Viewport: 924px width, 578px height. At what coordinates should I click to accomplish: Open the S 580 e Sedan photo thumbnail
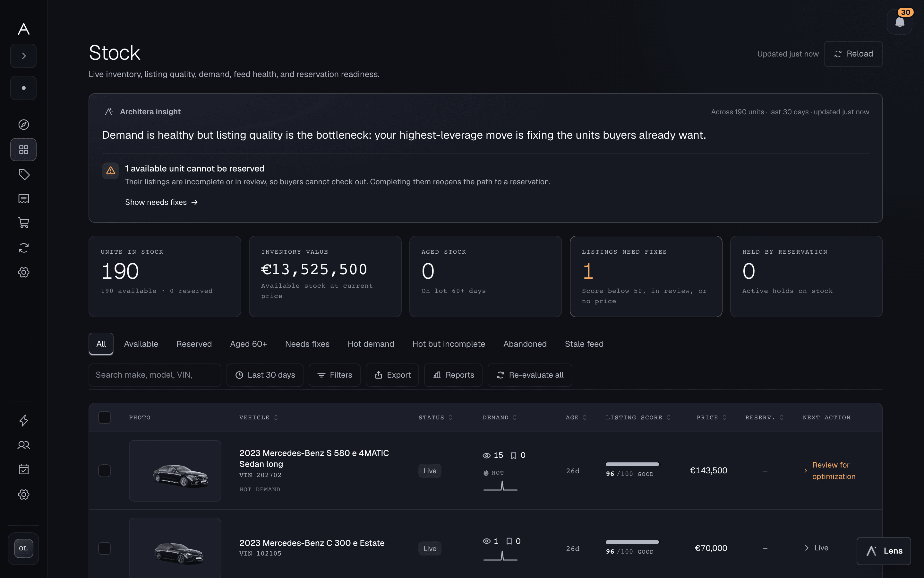175,470
